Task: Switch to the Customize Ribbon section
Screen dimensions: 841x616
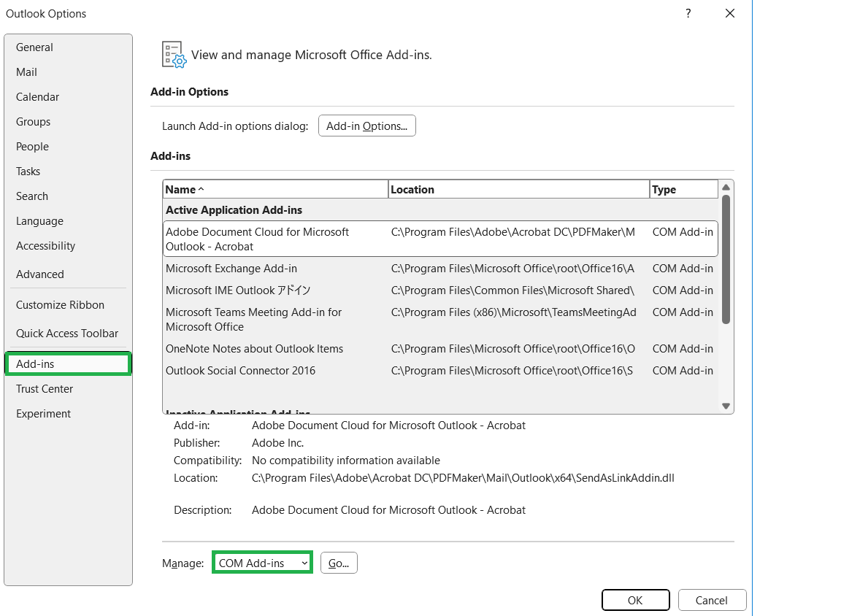Action: [58, 304]
